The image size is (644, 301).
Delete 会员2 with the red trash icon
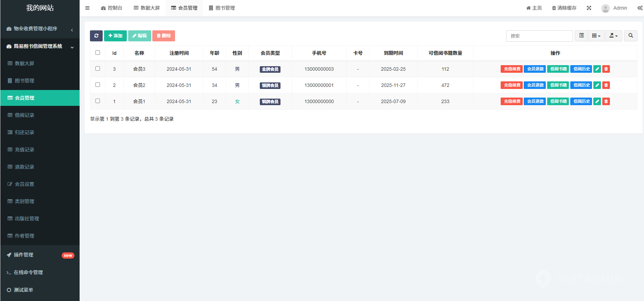point(606,85)
